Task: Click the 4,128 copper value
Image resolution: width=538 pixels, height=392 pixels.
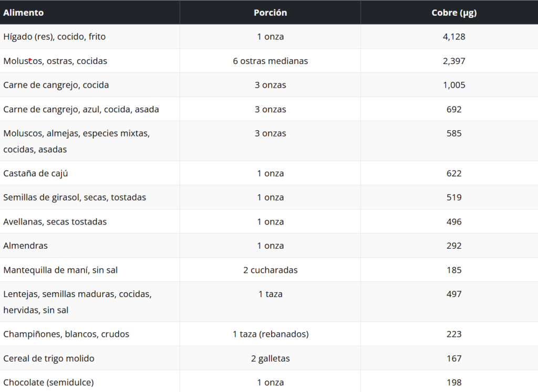Action: [x=453, y=37]
